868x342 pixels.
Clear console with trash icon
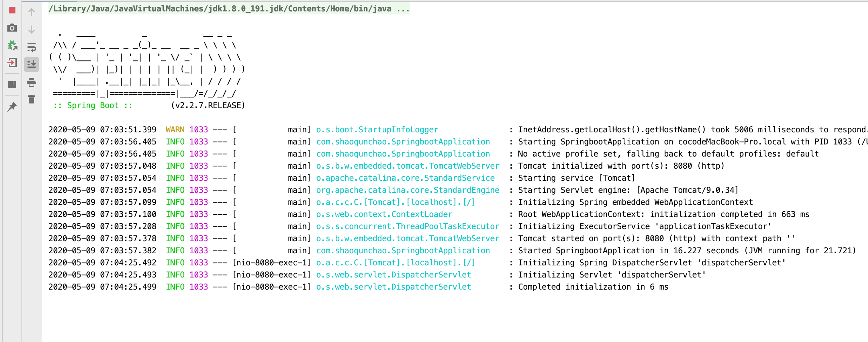click(x=32, y=99)
